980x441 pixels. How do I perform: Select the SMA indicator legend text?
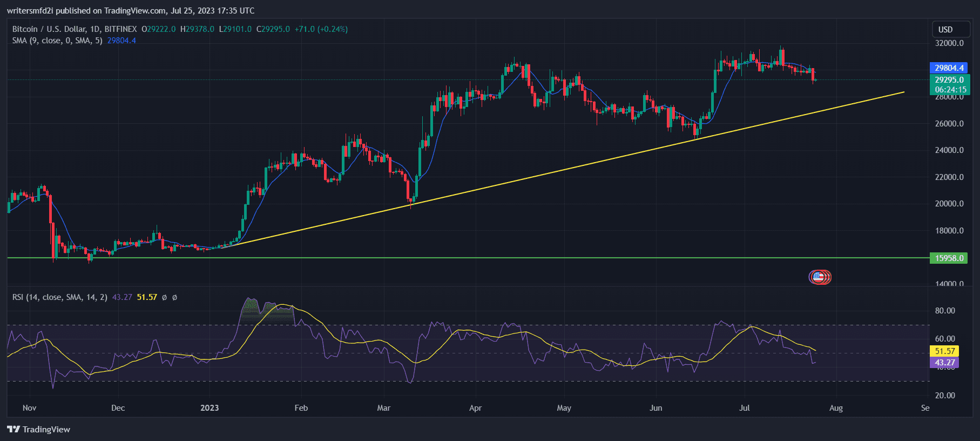[x=57, y=41]
